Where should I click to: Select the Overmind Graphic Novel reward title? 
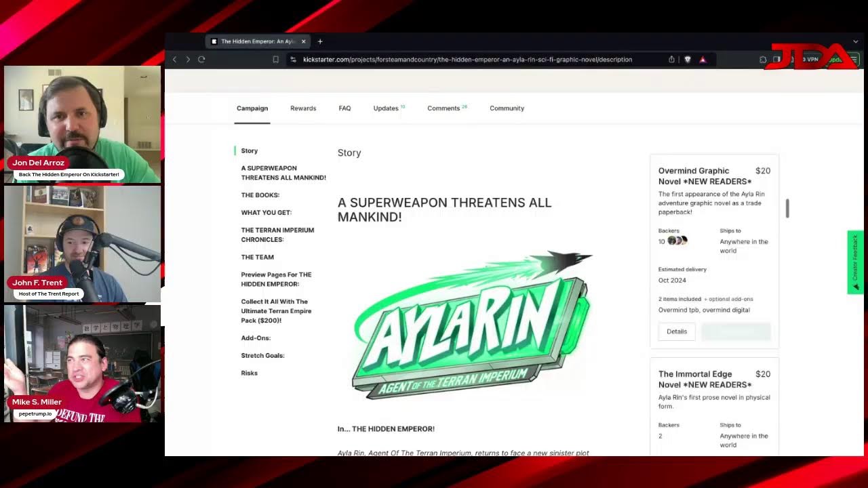pos(705,176)
